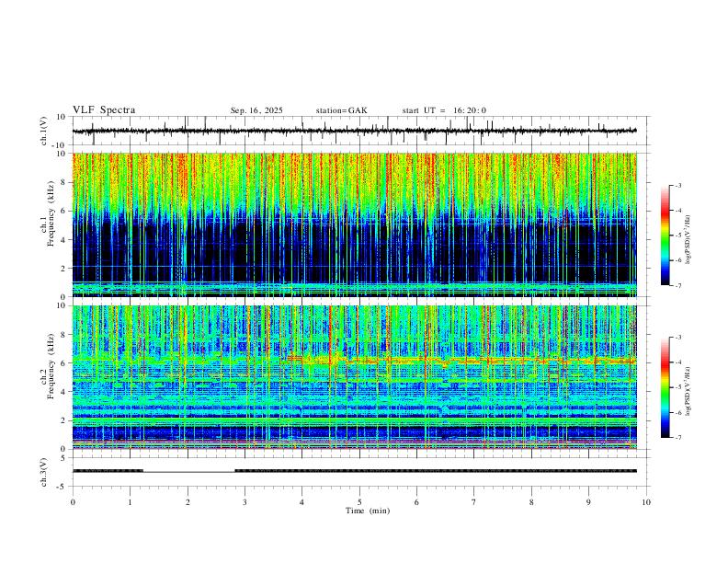Click time axis tick label '0'
The width and height of the screenshot is (728, 563).
pyautogui.click(x=73, y=502)
